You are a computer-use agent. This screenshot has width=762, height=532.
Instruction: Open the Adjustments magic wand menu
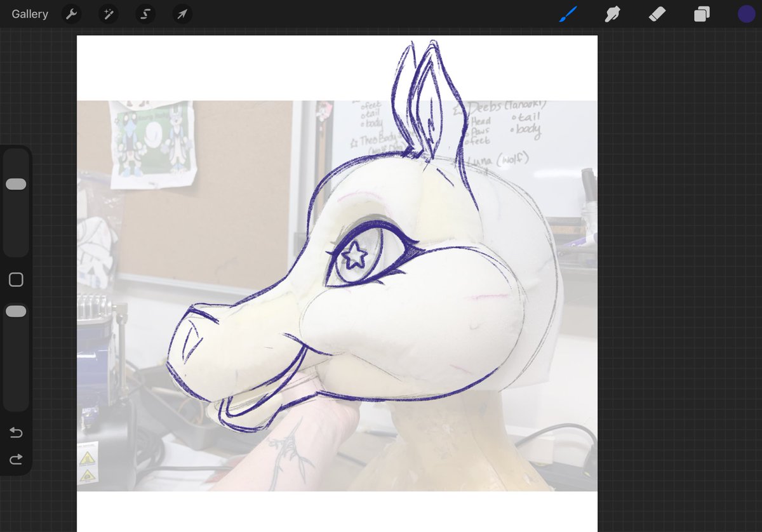[108, 14]
